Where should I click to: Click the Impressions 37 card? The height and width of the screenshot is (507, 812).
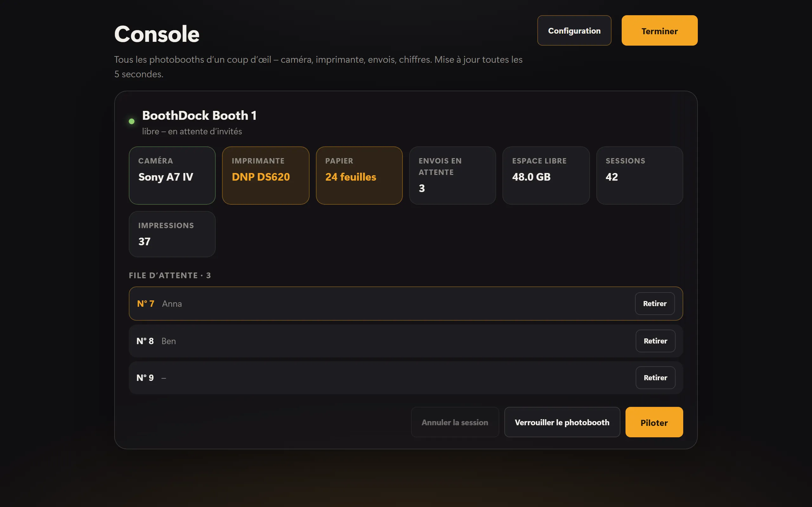[172, 234]
